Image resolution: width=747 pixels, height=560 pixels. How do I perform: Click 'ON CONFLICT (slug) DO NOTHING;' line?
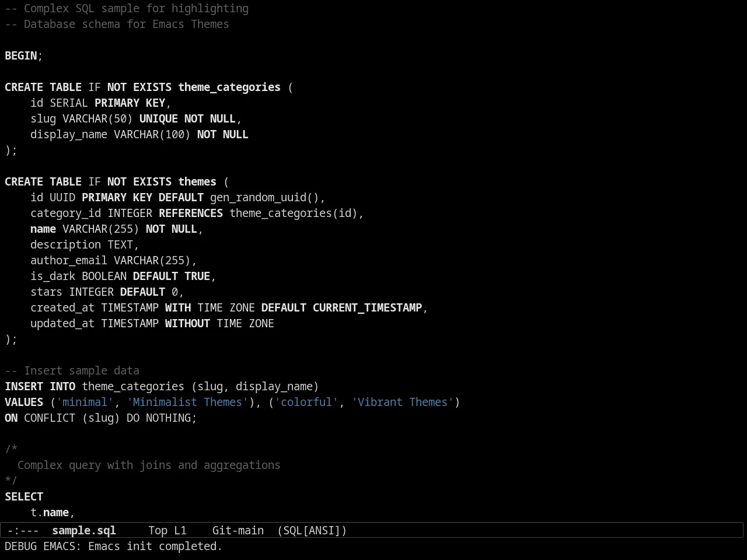(101, 418)
